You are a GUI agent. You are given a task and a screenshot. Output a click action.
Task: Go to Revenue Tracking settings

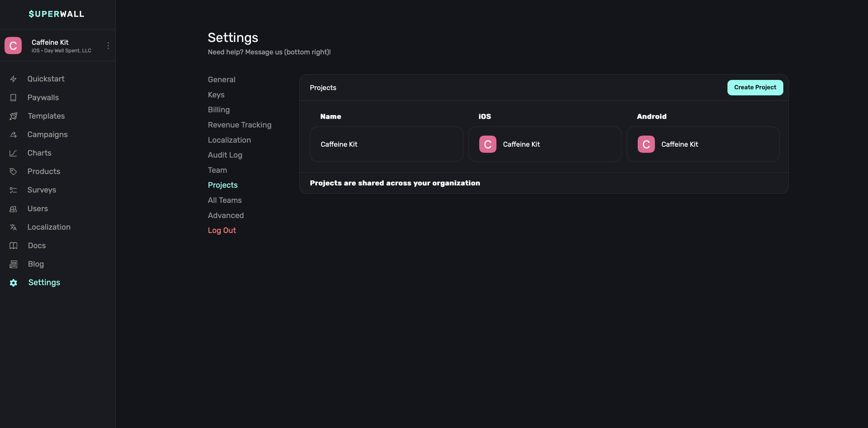click(239, 125)
